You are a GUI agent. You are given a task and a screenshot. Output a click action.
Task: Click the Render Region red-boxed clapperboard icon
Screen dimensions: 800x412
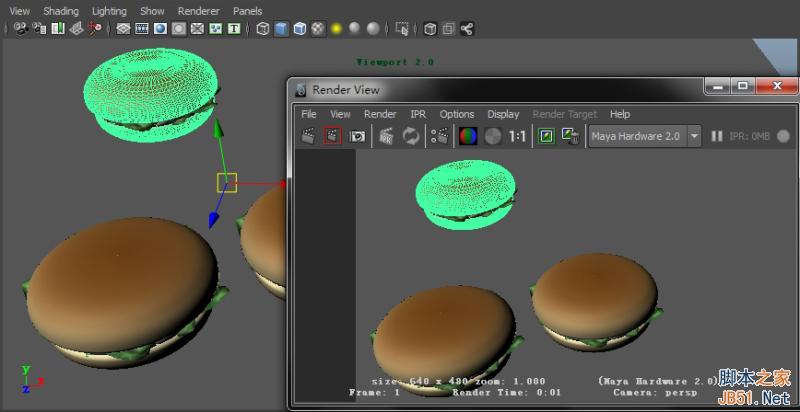pos(333,136)
